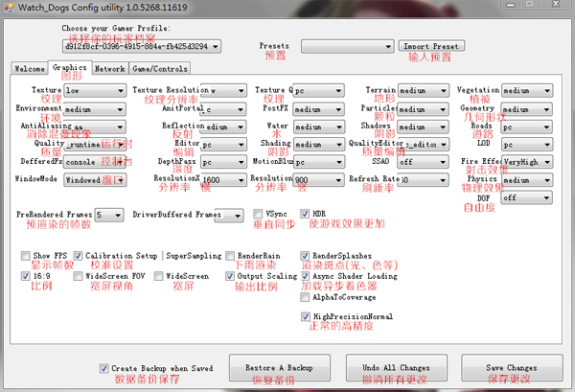Expand the WindowMode dropdown
The width and height of the screenshot is (575, 392).
95,180
